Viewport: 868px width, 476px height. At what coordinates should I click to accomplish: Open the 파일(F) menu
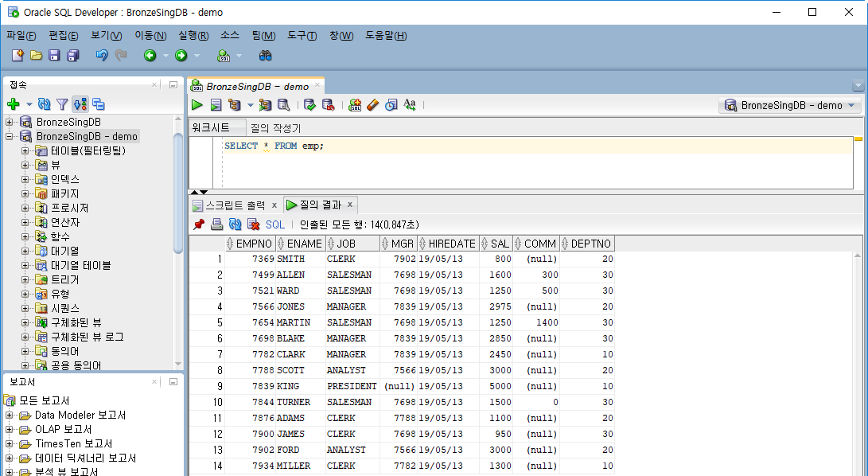(x=21, y=36)
